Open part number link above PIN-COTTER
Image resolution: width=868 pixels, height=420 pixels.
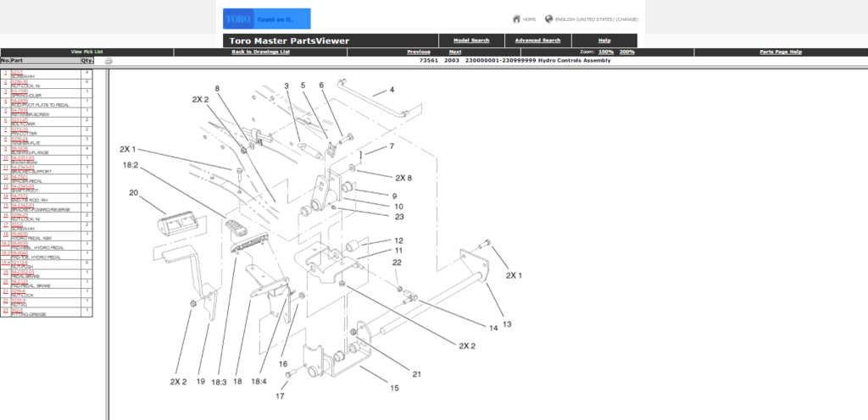(19, 130)
